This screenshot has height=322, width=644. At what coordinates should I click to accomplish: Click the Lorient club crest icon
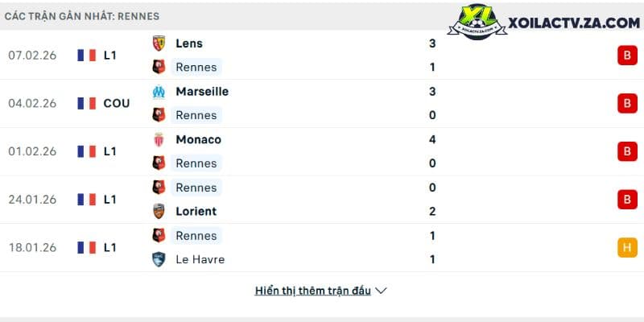click(x=159, y=211)
